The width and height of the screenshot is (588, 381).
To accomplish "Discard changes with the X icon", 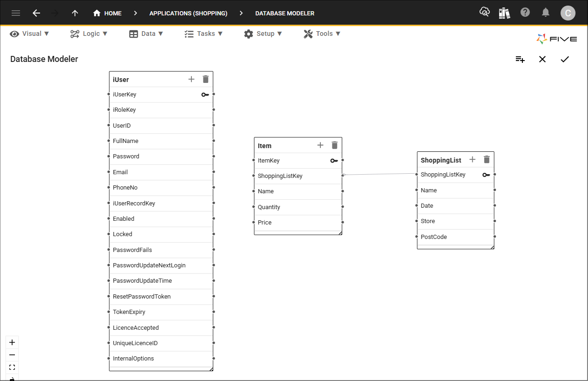I will (542, 59).
